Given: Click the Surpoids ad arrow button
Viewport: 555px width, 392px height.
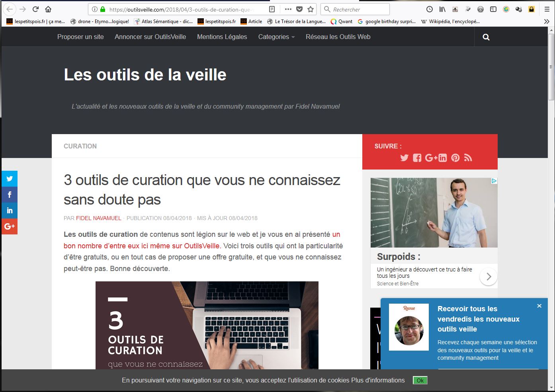Looking at the screenshot, I should tap(489, 277).
